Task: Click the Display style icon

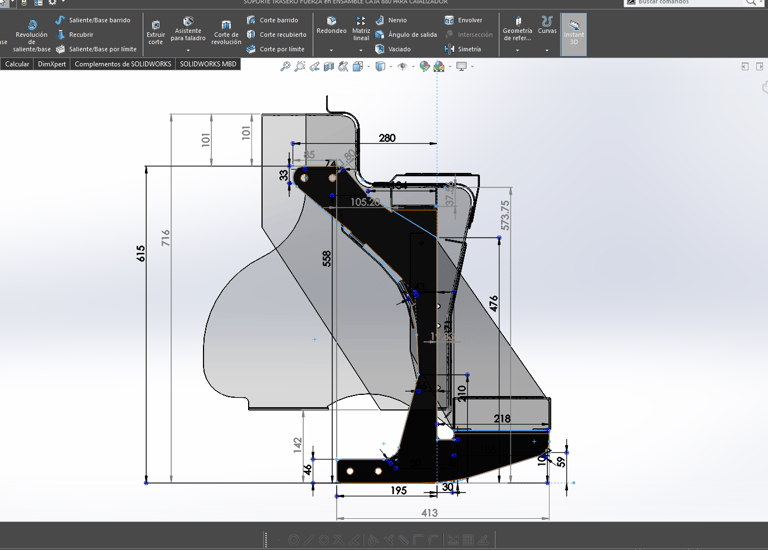Action: pyautogui.click(x=380, y=67)
